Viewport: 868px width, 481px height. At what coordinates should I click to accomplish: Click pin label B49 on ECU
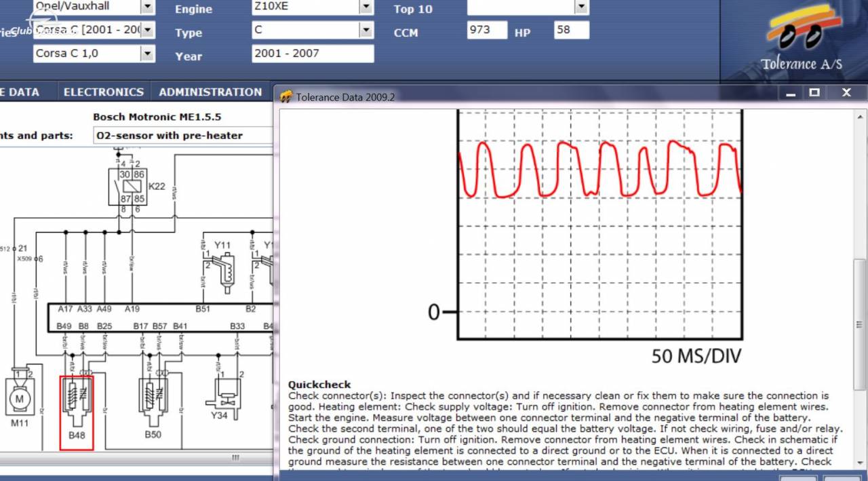tap(64, 326)
